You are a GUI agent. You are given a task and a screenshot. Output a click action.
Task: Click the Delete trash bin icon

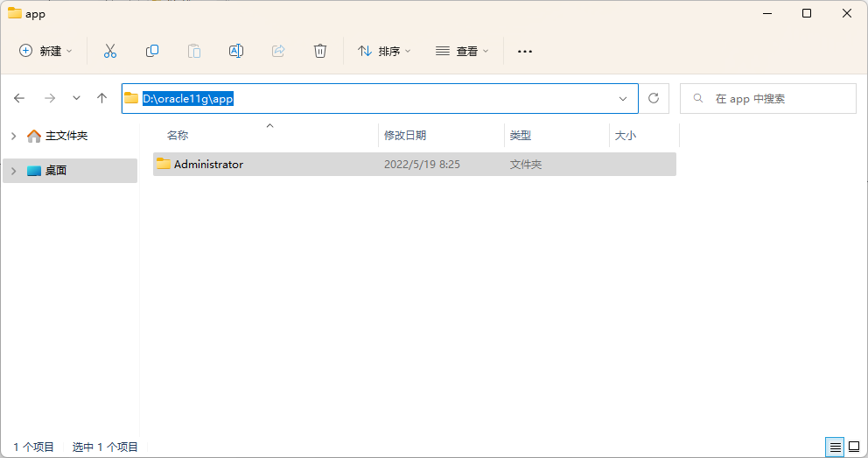tap(320, 51)
